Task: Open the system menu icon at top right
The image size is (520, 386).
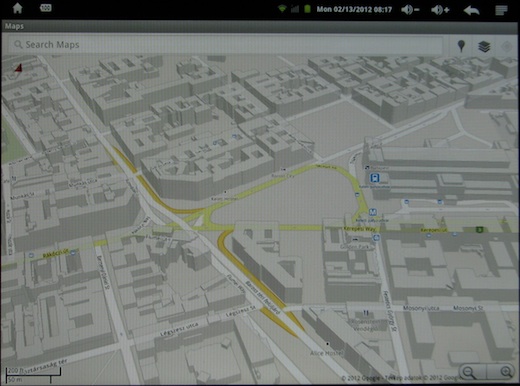Action: (501, 10)
